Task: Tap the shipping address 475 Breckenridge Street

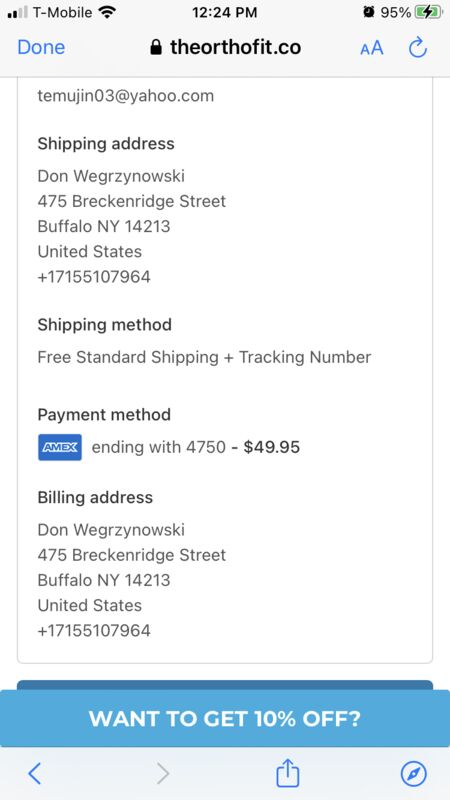Action: (132, 201)
